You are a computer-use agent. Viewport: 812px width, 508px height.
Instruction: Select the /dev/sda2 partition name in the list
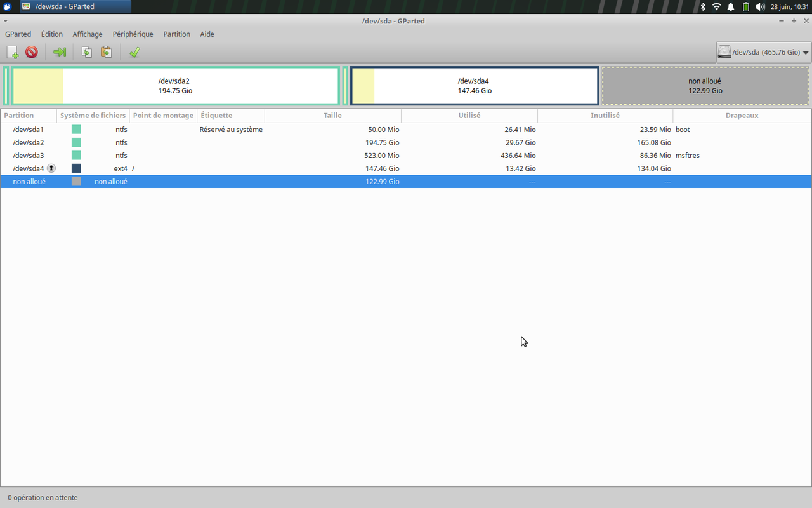coord(29,142)
